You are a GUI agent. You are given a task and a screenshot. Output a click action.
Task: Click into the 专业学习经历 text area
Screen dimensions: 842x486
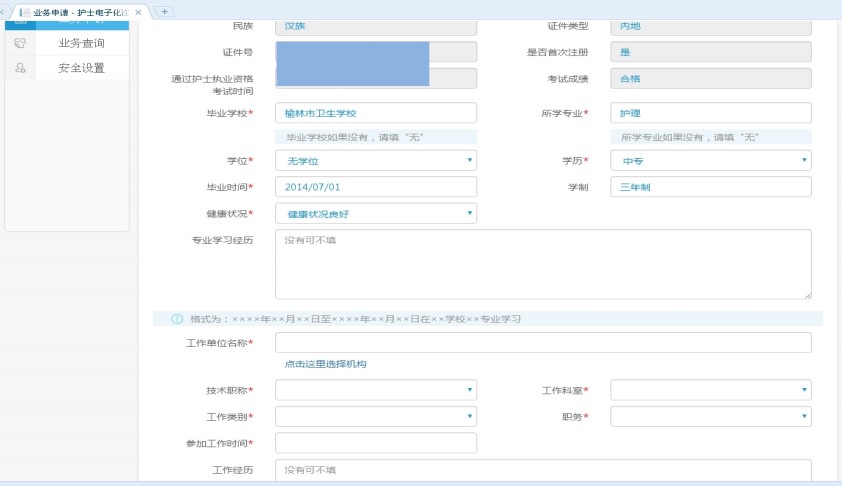tap(542, 264)
